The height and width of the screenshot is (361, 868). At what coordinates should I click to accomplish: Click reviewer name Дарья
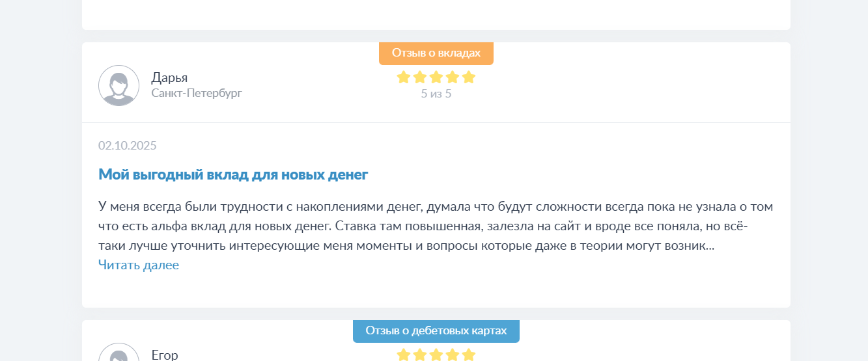coord(169,77)
